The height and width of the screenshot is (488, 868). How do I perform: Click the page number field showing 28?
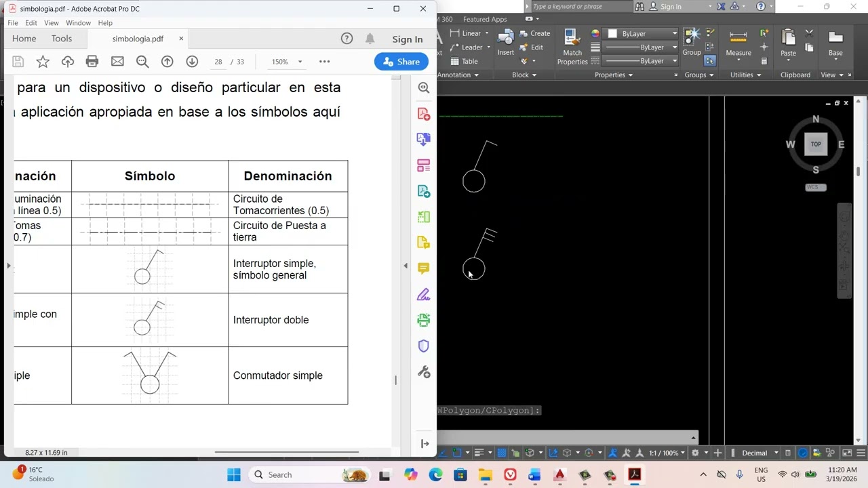click(x=218, y=62)
